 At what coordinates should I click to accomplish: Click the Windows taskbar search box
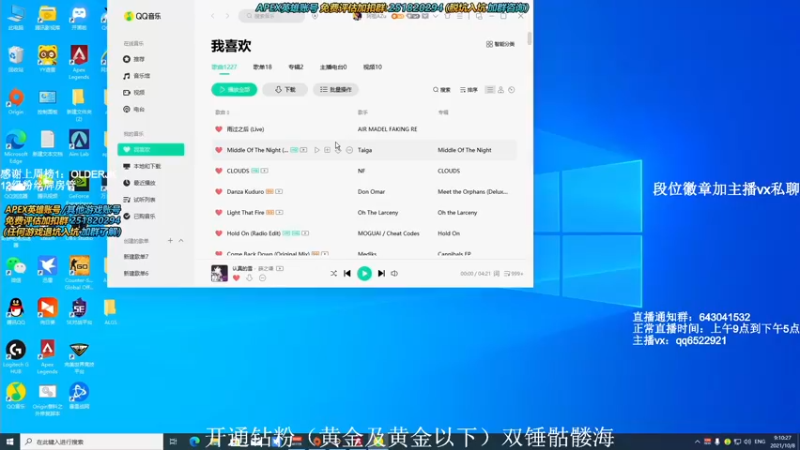[91, 442]
